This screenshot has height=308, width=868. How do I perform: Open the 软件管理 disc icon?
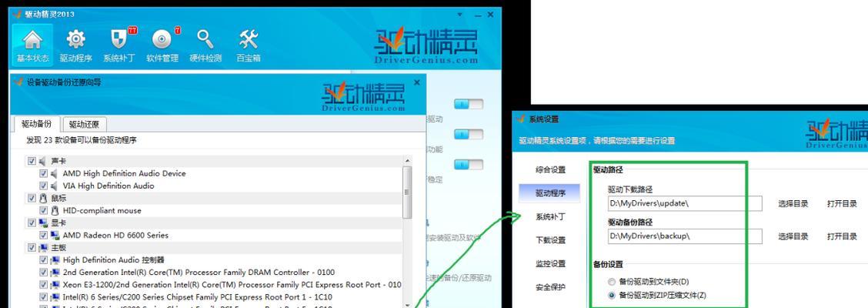162,45
